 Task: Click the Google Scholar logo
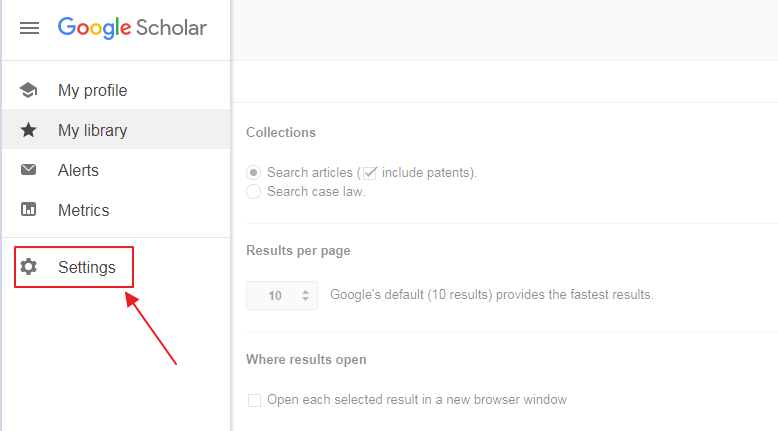point(132,28)
